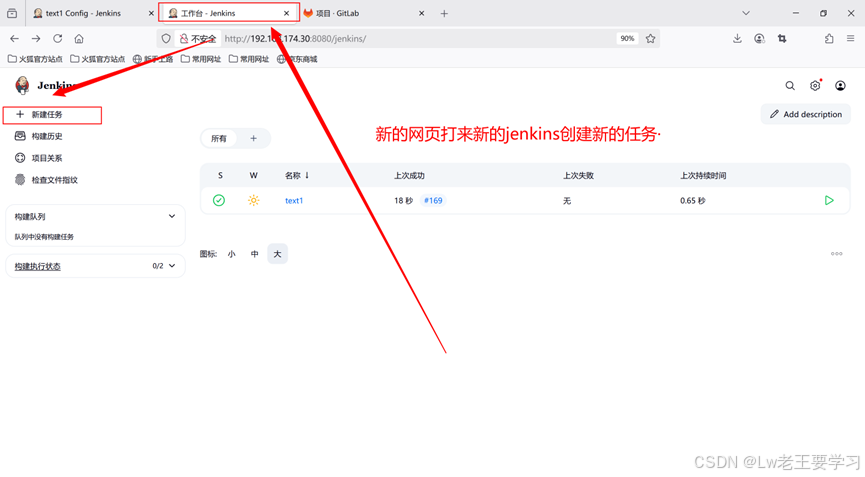Viewport: 865px width, 477px height.
Task: Click the green success status icon of text1
Action: [219, 200]
